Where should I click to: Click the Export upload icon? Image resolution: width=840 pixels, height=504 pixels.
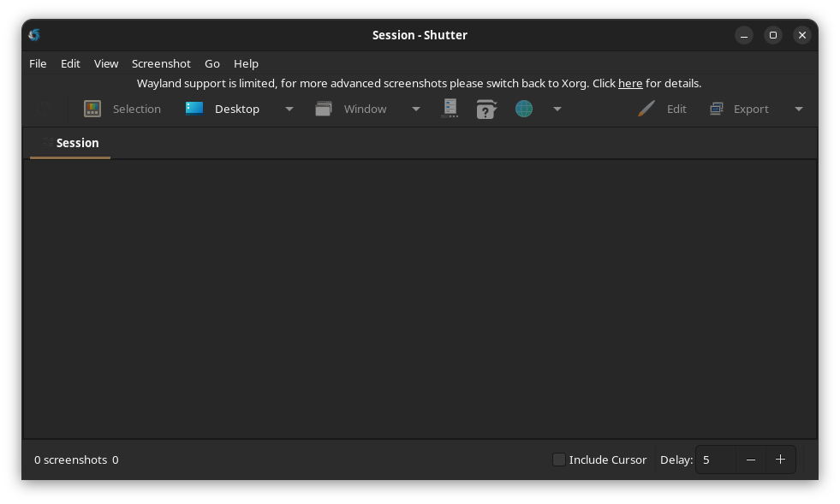tap(717, 109)
